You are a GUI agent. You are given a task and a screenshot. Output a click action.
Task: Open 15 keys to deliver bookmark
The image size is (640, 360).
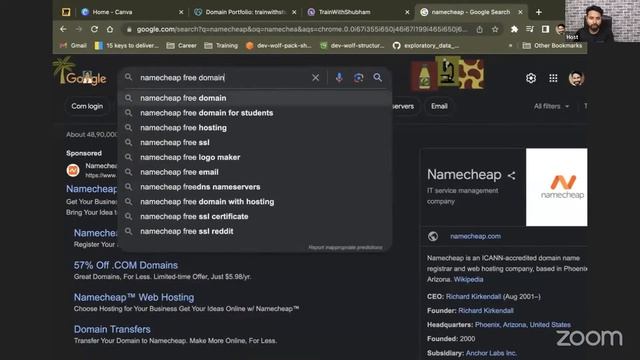coord(127,46)
